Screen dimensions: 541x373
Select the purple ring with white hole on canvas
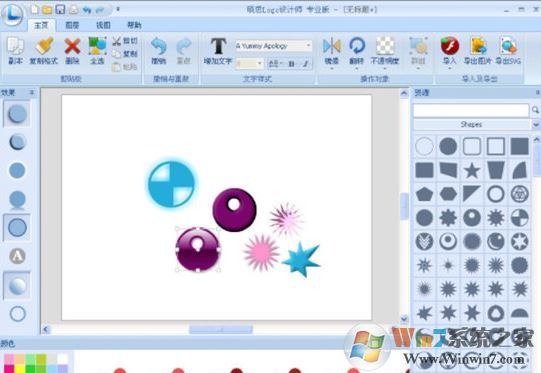pos(235,209)
